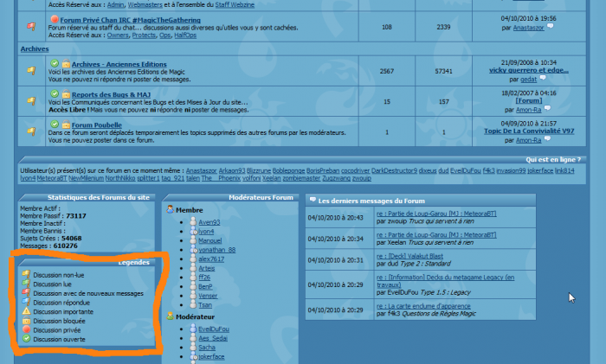Image resolution: width=606 pixels, height=364 pixels.
Task: Click last-message bubble icon next to gedat
Action: tap(543, 79)
